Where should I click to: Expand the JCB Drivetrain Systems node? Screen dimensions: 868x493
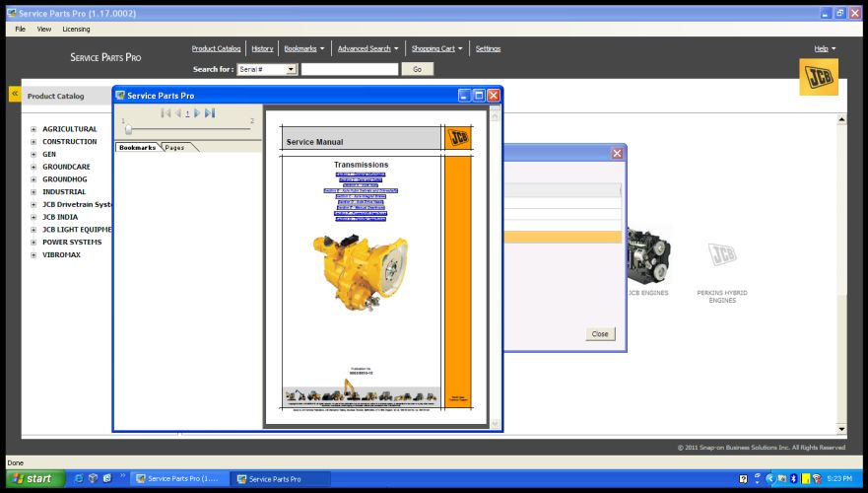pos(33,204)
